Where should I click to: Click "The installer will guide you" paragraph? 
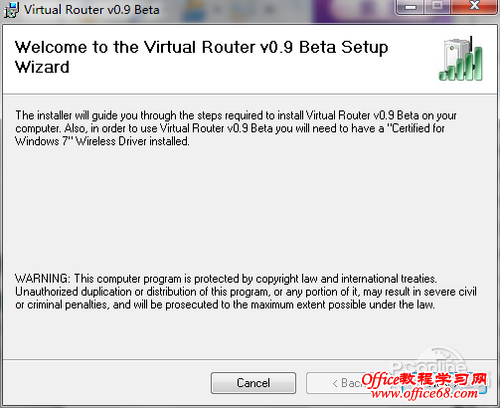236,128
